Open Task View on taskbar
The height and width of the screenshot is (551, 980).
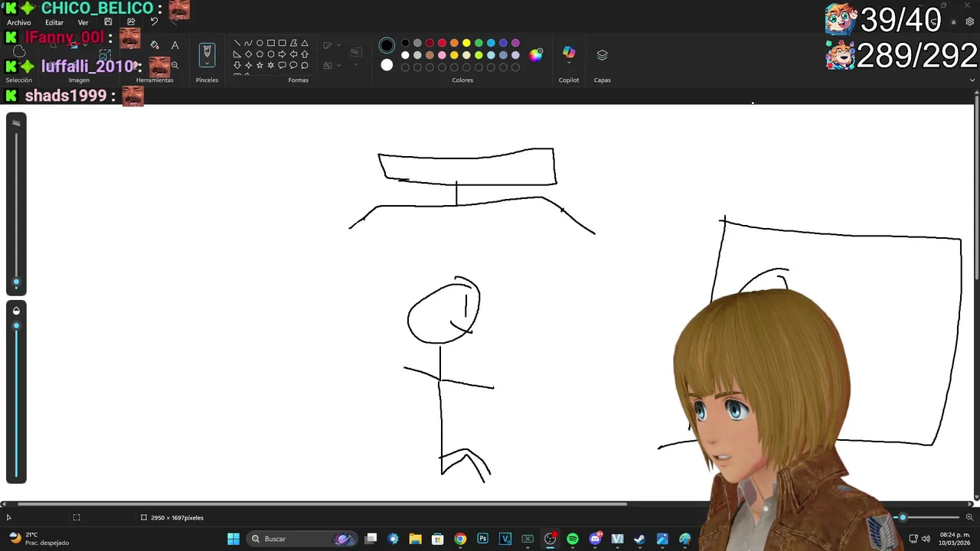click(371, 539)
